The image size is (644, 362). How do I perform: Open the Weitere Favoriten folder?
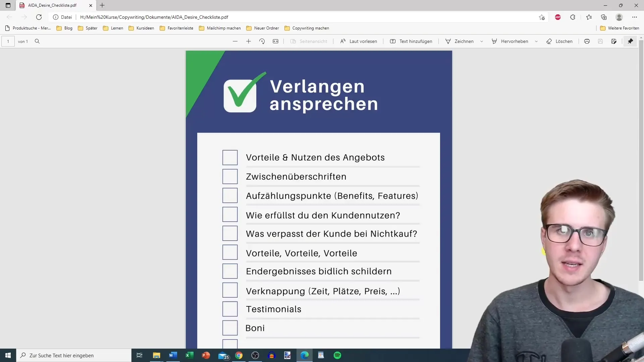(x=620, y=28)
